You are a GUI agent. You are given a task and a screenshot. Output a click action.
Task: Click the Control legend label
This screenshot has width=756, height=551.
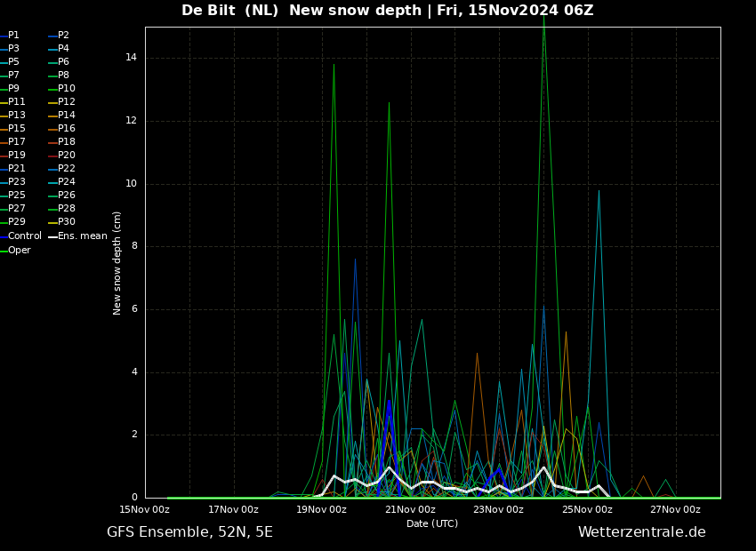pos(25,236)
